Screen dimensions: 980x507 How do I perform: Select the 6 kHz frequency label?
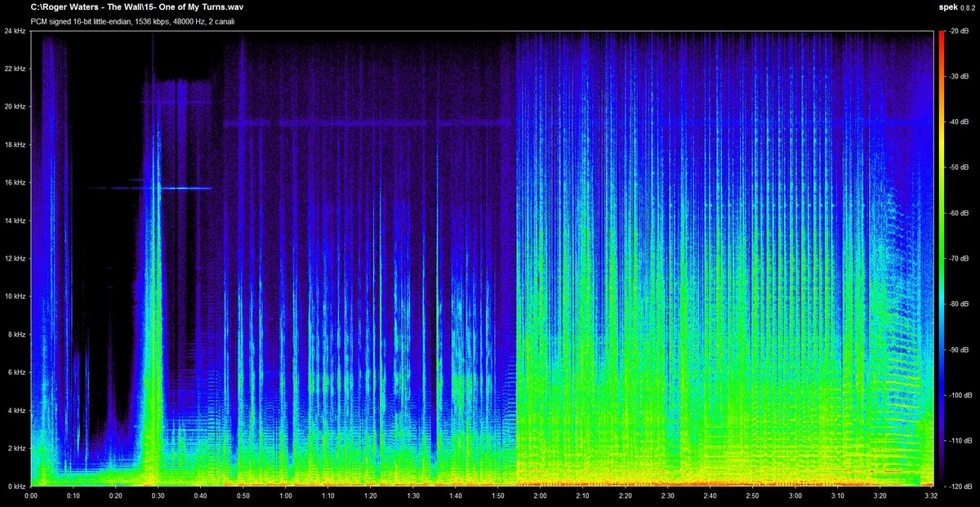(x=17, y=372)
